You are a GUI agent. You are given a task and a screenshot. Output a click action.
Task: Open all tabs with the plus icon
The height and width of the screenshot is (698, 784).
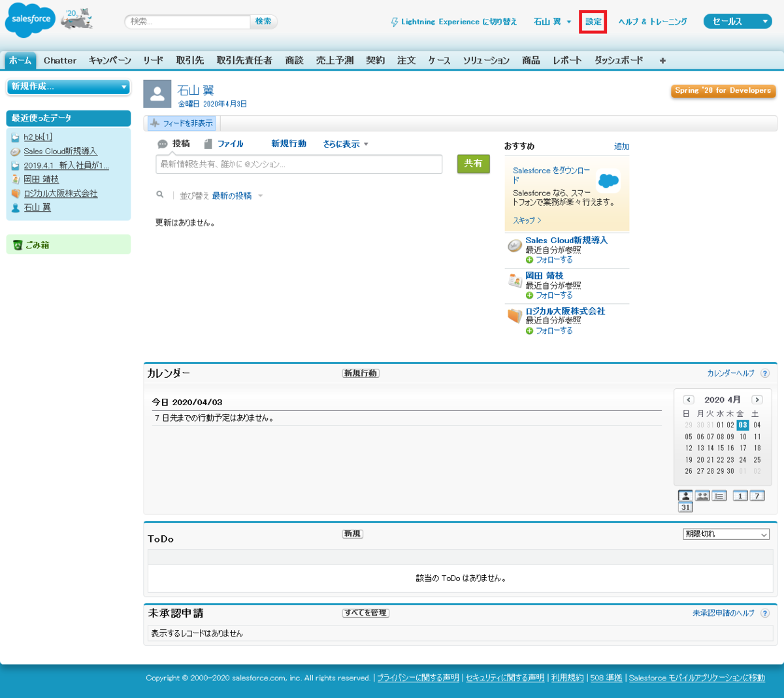point(662,61)
